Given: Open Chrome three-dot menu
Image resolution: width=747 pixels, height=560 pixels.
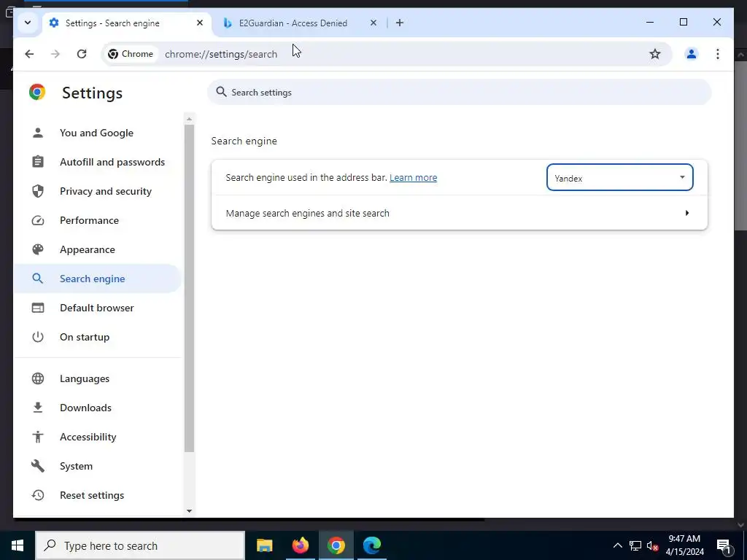Looking at the screenshot, I should point(718,54).
